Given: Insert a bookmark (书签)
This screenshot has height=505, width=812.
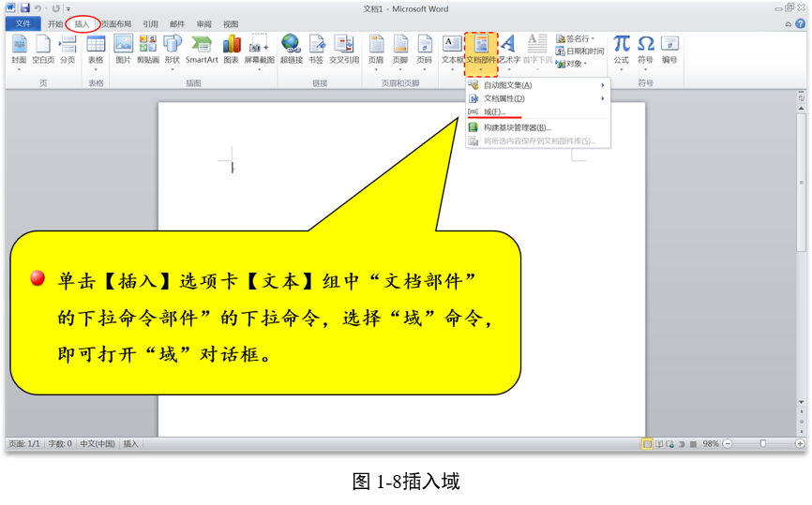Looking at the screenshot, I should pyautogui.click(x=316, y=51).
